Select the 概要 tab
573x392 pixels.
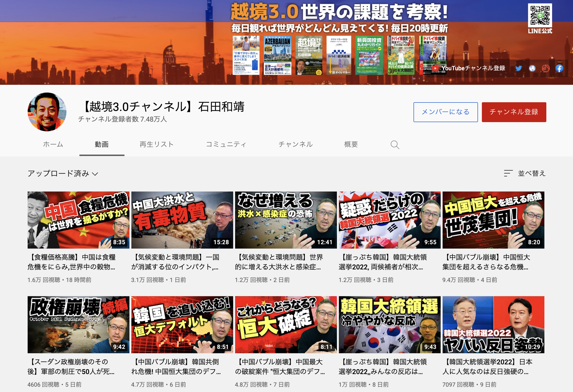351,144
